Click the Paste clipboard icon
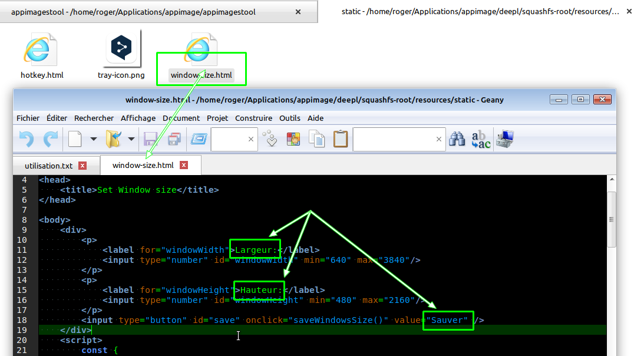This screenshot has height=356, width=644. [x=341, y=140]
